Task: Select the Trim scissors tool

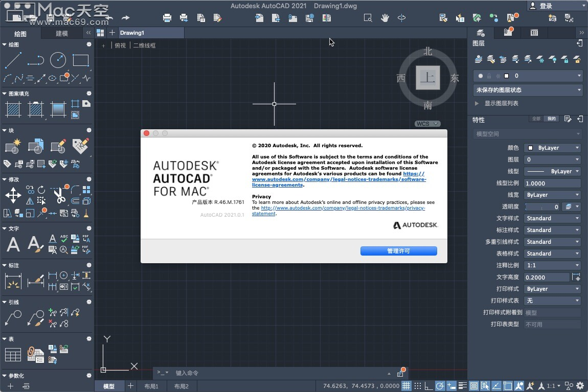Action: [59, 195]
